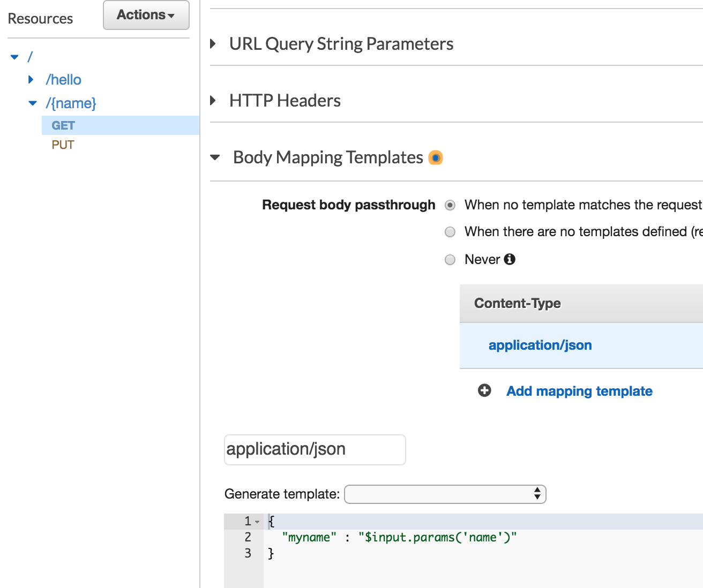Viewport: 703px width, 588px height.
Task: Collapse the root resource tree arrow
Action: [x=14, y=57]
